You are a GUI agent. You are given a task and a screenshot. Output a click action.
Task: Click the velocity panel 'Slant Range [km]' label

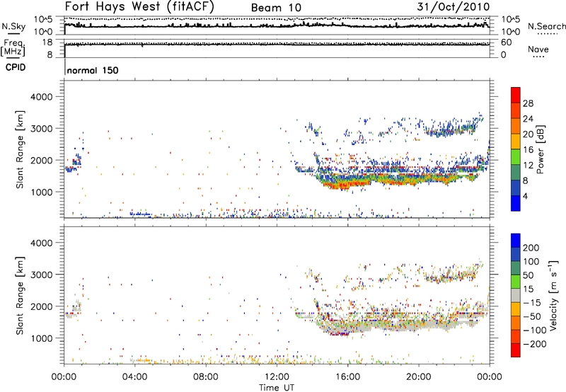(20, 296)
